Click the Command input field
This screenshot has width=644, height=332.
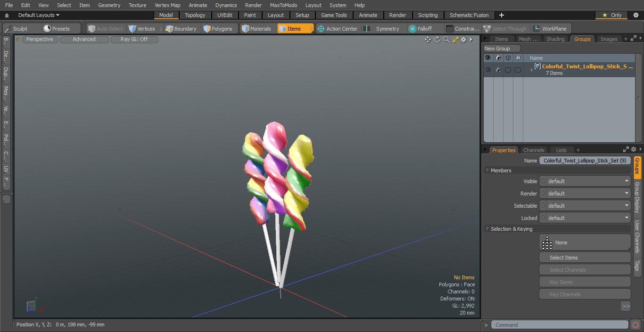[560, 325]
